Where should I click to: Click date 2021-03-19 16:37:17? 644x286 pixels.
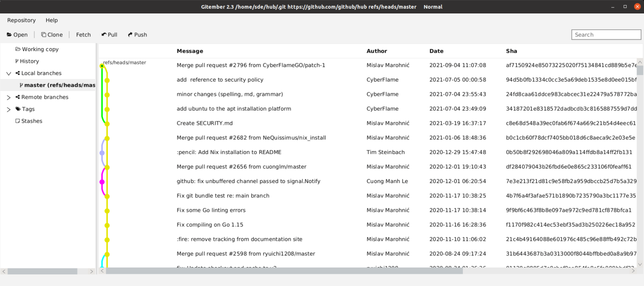pyautogui.click(x=457, y=123)
